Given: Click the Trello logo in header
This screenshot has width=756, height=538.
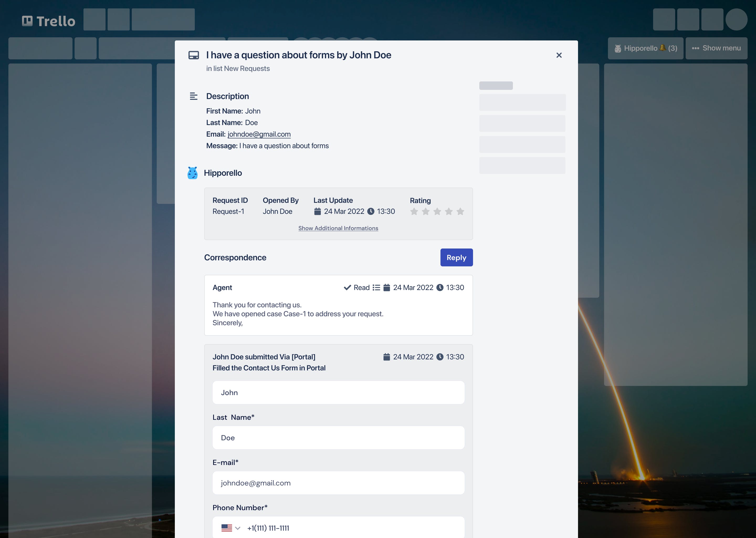Looking at the screenshot, I should [x=49, y=21].
